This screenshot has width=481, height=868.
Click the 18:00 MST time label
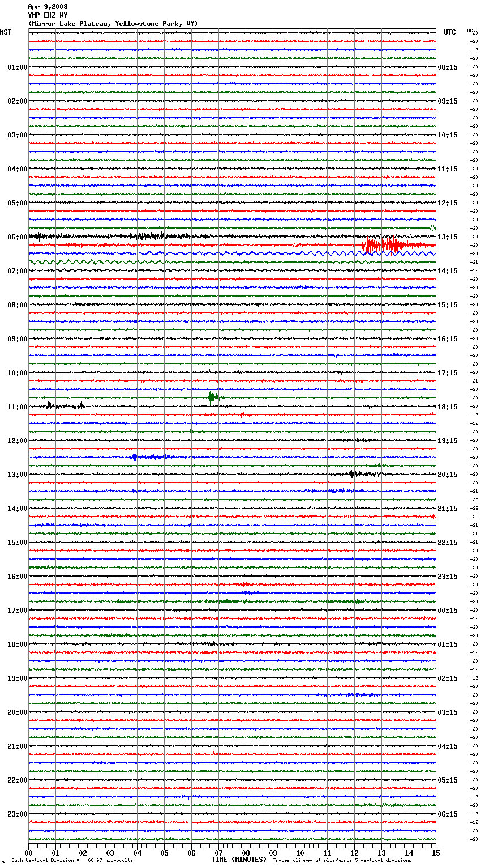click(18, 644)
